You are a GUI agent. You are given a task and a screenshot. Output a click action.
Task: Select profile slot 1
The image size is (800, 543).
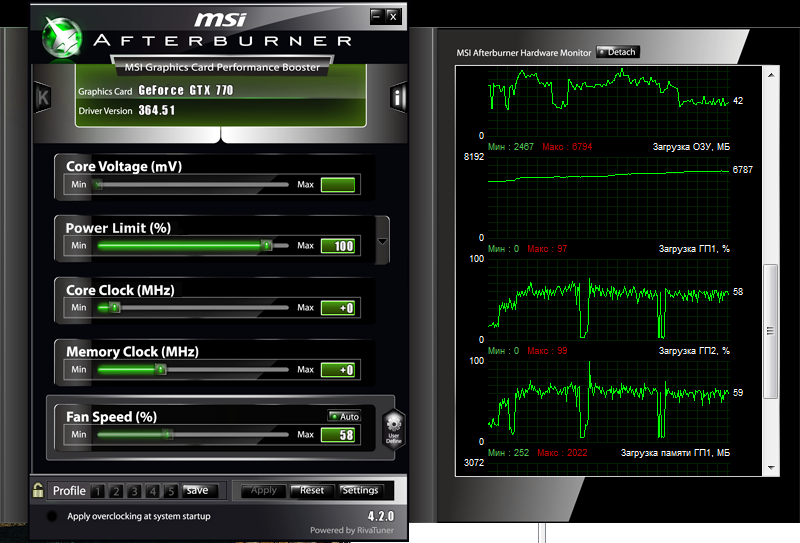(x=98, y=491)
